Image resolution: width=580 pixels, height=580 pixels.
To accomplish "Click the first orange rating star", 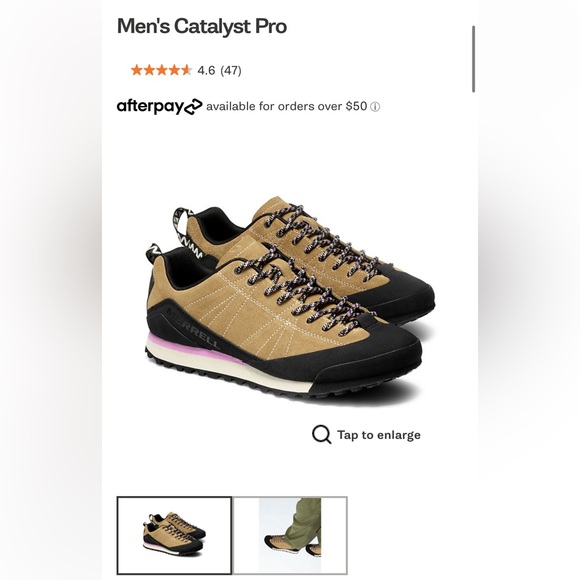I will click(137, 70).
